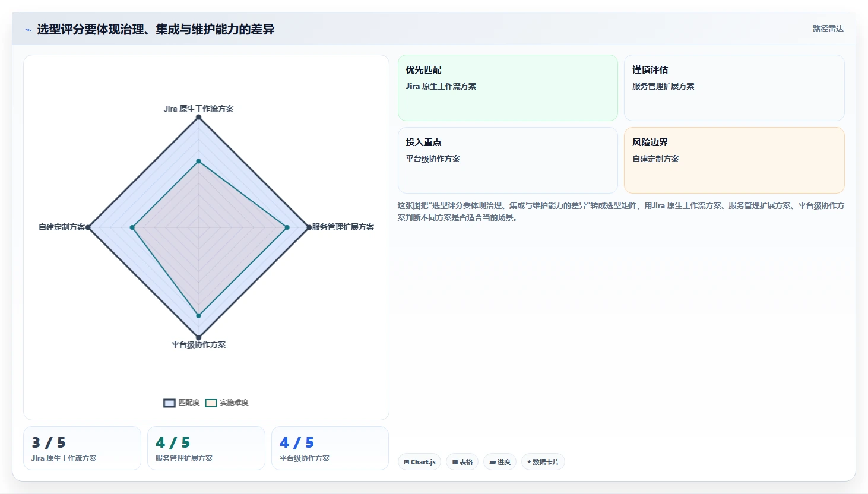
Task: Click the radar point at 平台级协作方案 vertex
Action: [x=198, y=338]
